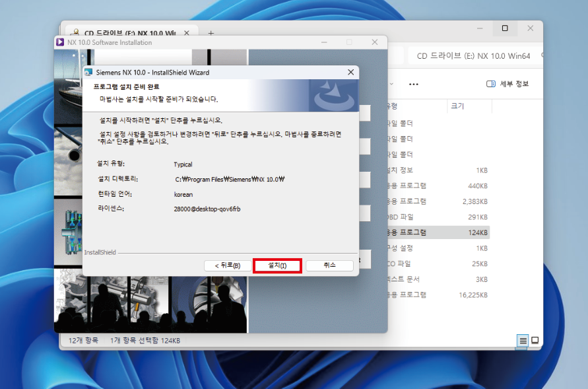Open the three-dot more options menu in Explorer

(414, 84)
